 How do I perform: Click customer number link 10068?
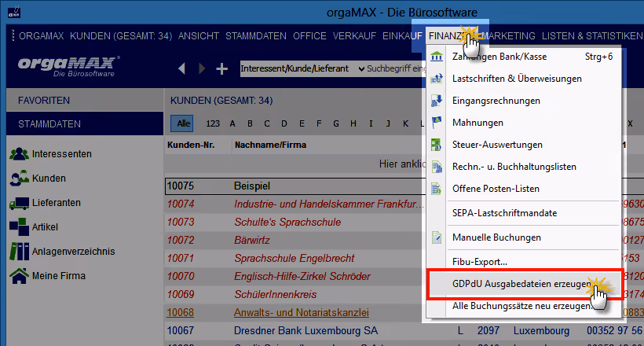[180, 313]
